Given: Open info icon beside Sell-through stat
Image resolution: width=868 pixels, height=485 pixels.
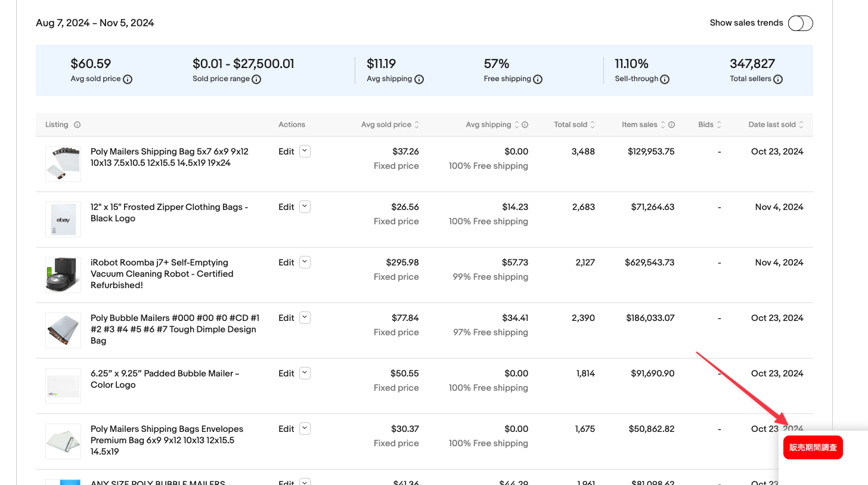Looking at the screenshot, I should 665,79.
